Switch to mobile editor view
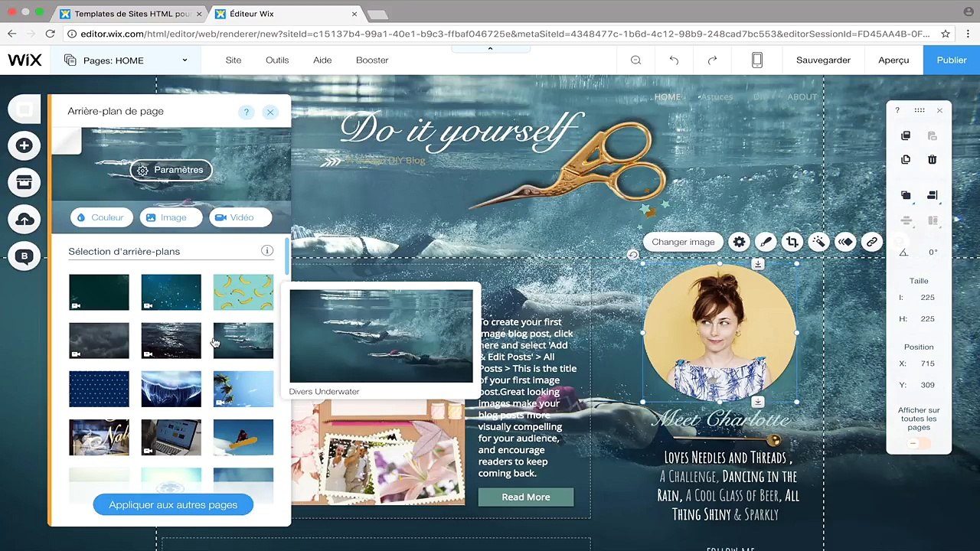 click(756, 60)
